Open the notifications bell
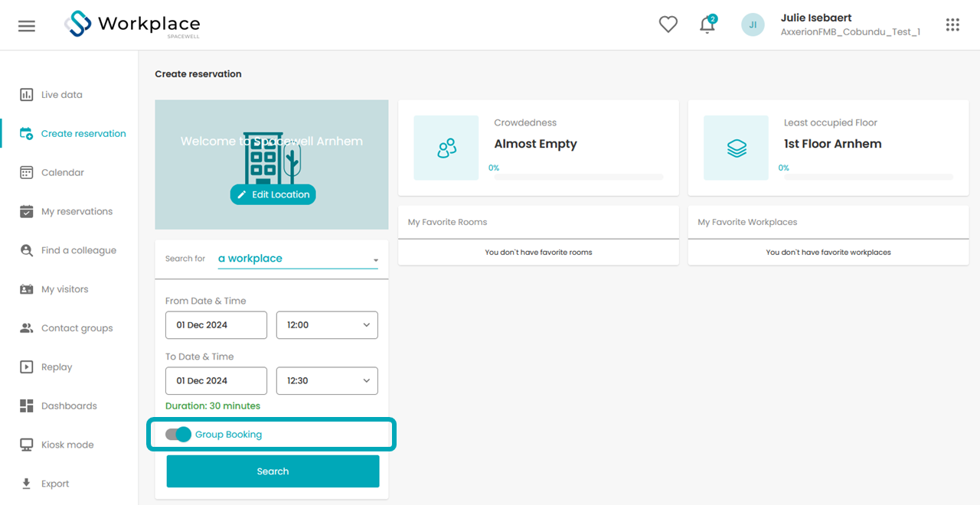Image resolution: width=980 pixels, height=505 pixels. pos(707,24)
